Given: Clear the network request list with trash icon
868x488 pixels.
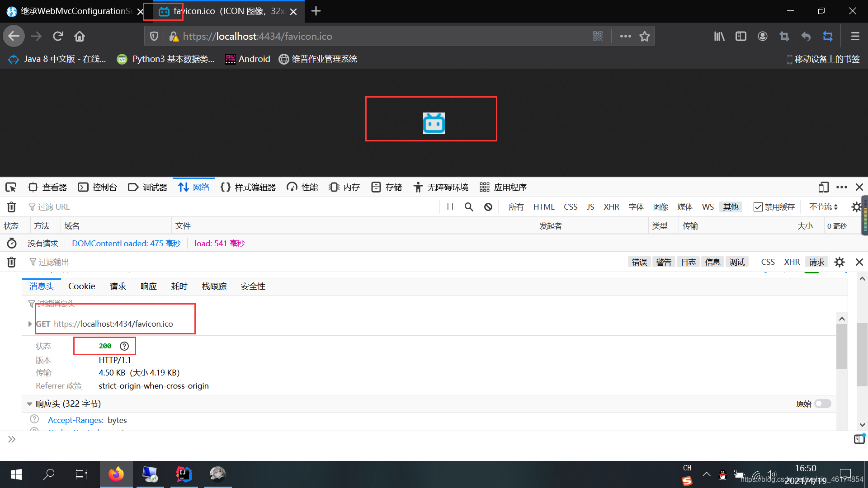Looking at the screenshot, I should pos(11,207).
